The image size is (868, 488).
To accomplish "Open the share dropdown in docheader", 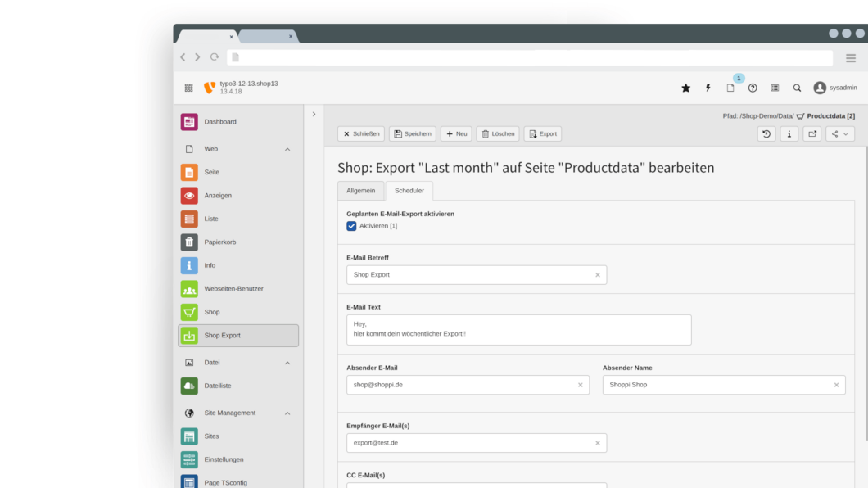I will (x=840, y=134).
